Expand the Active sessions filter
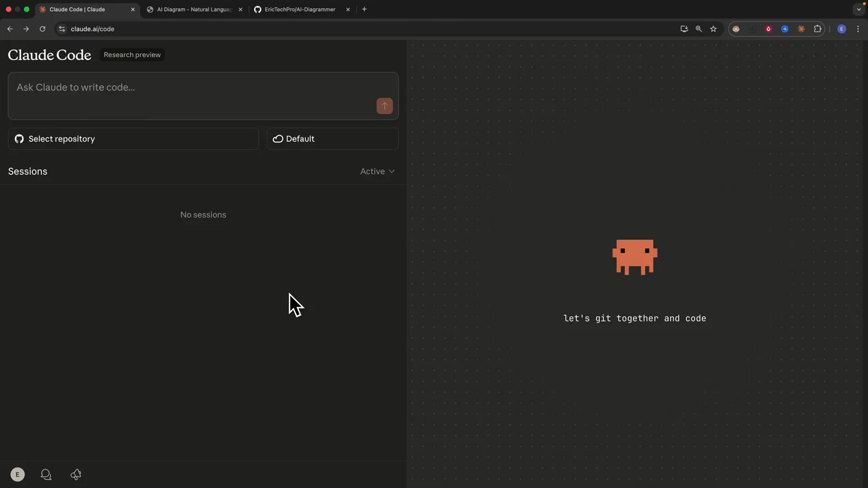This screenshot has height=488, width=868. 378,171
